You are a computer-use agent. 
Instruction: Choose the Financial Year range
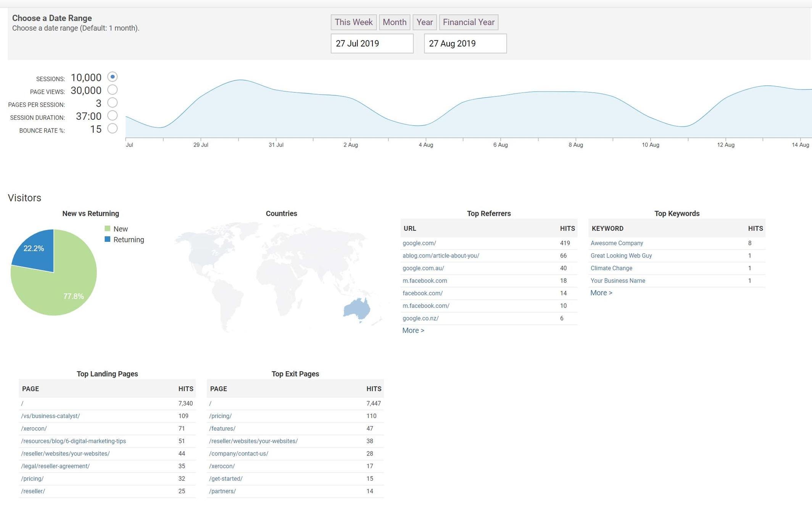point(468,22)
